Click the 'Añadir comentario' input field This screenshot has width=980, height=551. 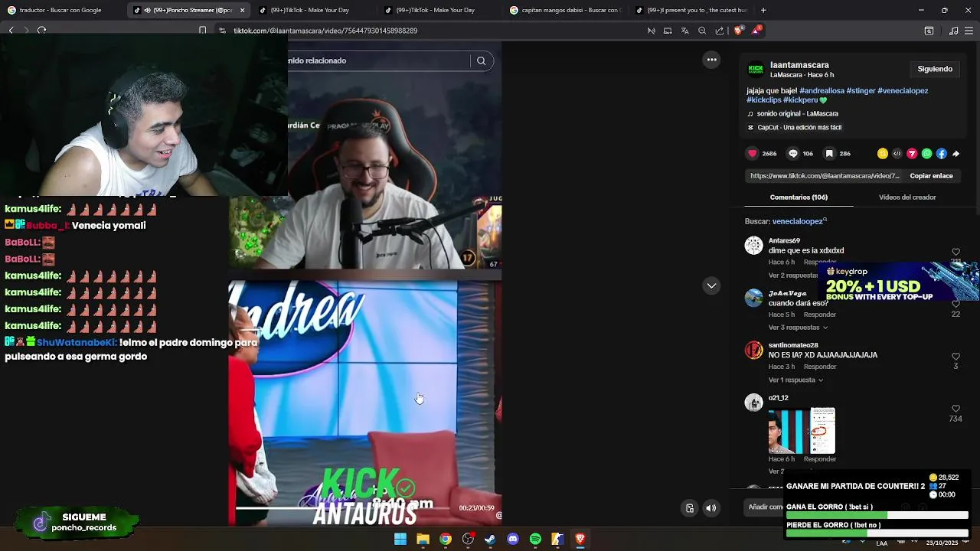[762, 507]
